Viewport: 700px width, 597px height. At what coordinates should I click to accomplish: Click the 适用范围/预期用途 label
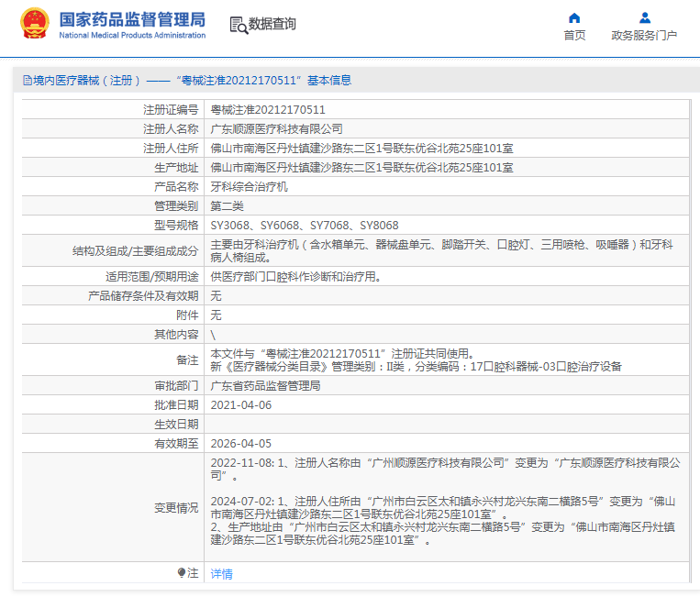pyautogui.click(x=151, y=277)
